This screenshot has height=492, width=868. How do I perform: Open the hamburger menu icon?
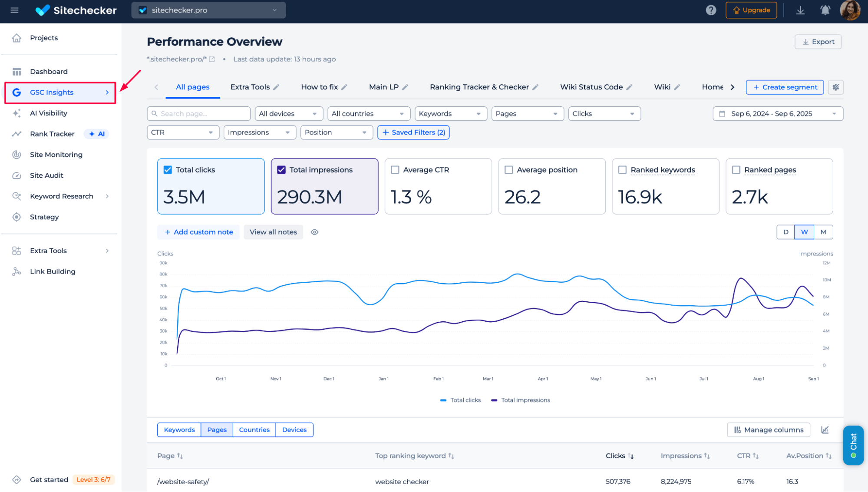(x=14, y=10)
